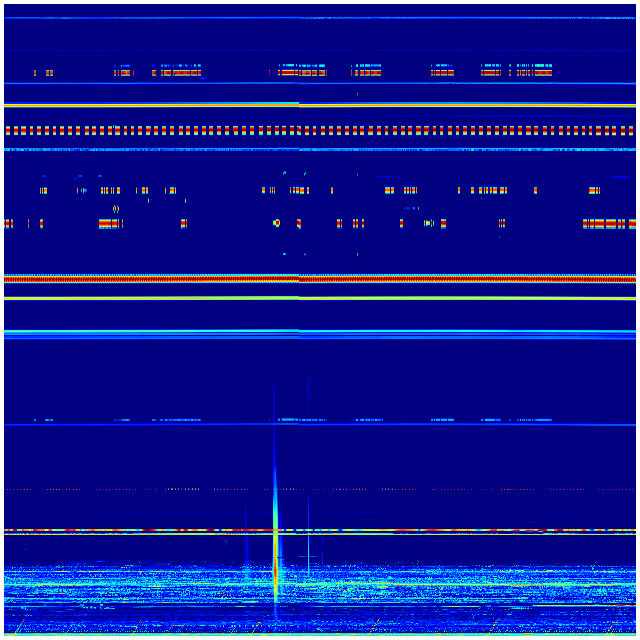Viewport: 640px width, 640px height.
Task: Click the yellow-green line below the top bursts
Action: [320, 104]
